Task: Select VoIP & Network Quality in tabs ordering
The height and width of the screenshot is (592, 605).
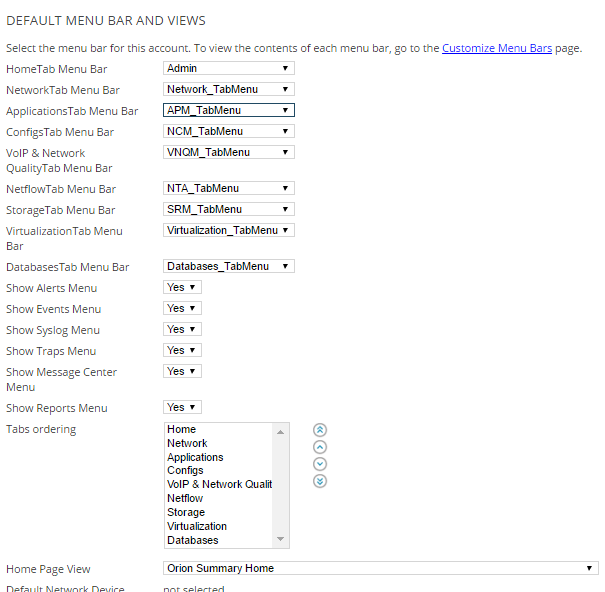Action: (219, 484)
